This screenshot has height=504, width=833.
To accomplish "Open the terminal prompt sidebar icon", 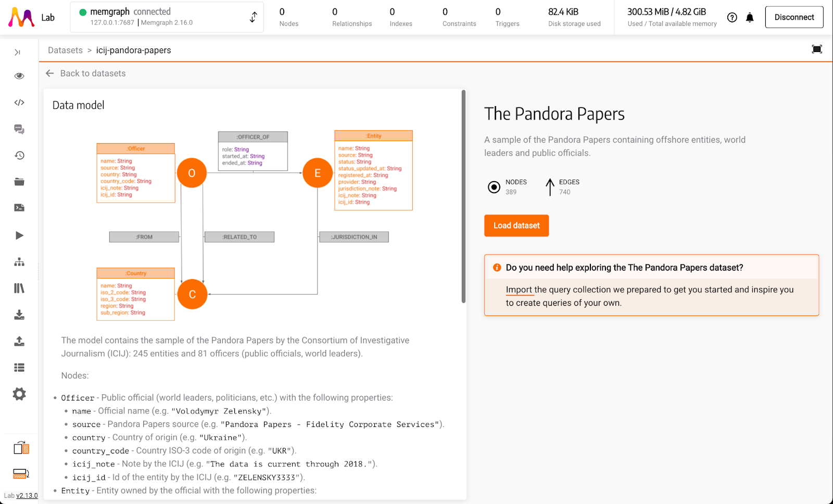I will 19,208.
